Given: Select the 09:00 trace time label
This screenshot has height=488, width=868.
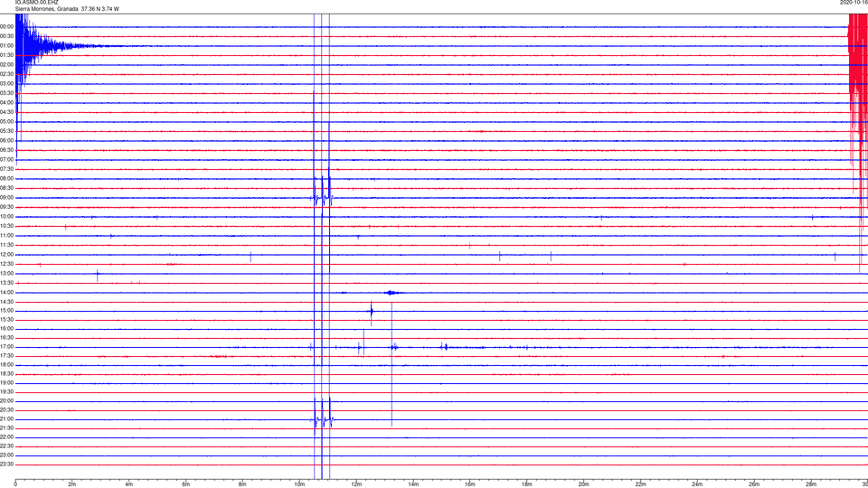Looking at the screenshot, I should [7, 198].
